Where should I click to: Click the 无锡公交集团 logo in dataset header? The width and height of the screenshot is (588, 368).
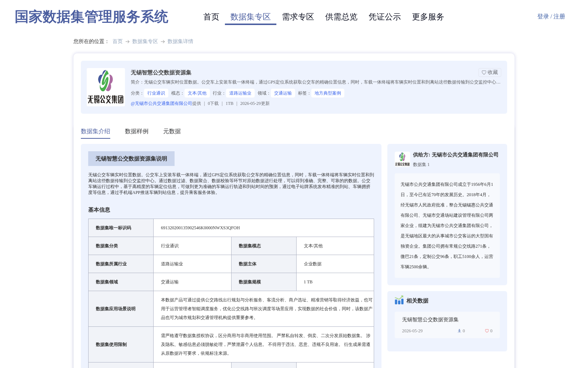click(x=106, y=87)
